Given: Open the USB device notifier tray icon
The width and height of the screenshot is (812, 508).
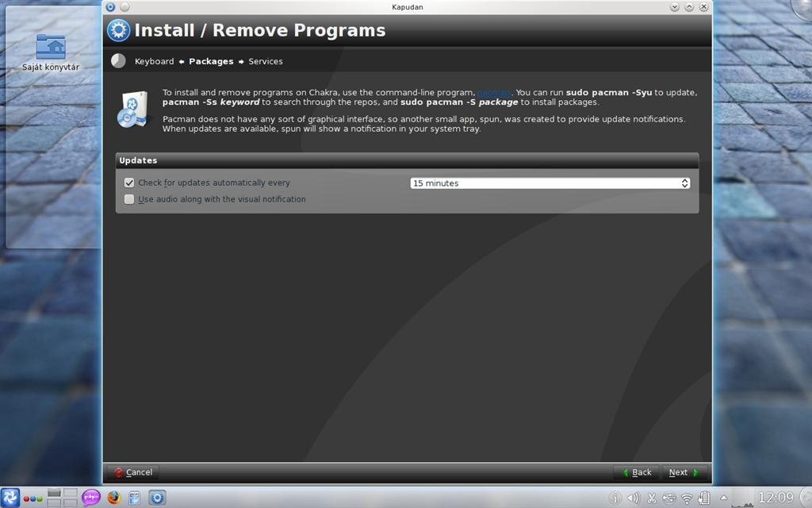Looking at the screenshot, I should pyautogui.click(x=669, y=498).
